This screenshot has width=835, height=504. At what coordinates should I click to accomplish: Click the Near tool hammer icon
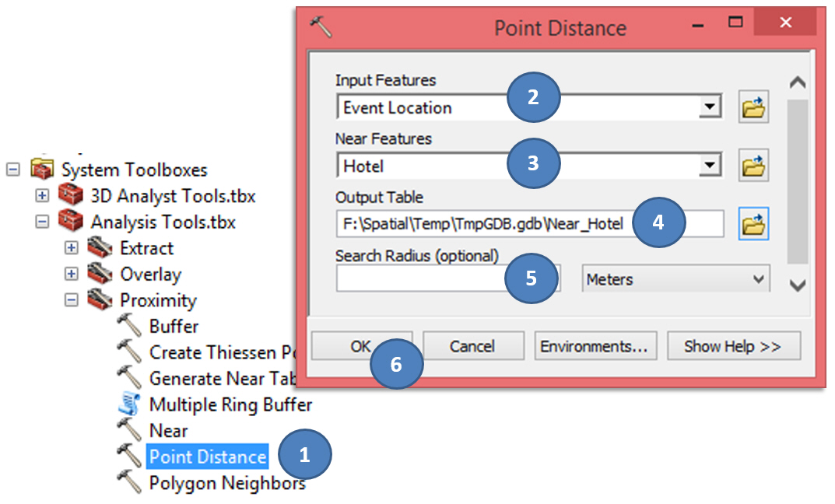tap(129, 430)
